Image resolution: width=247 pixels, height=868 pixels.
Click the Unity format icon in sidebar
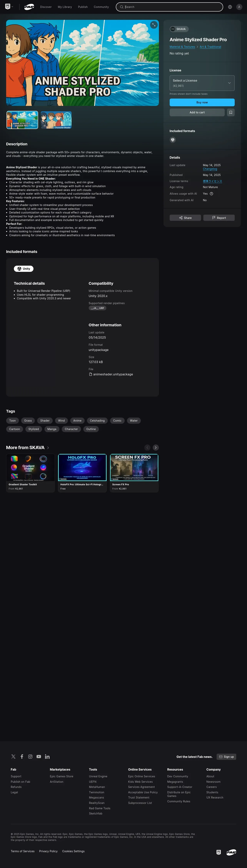coord(173,140)
